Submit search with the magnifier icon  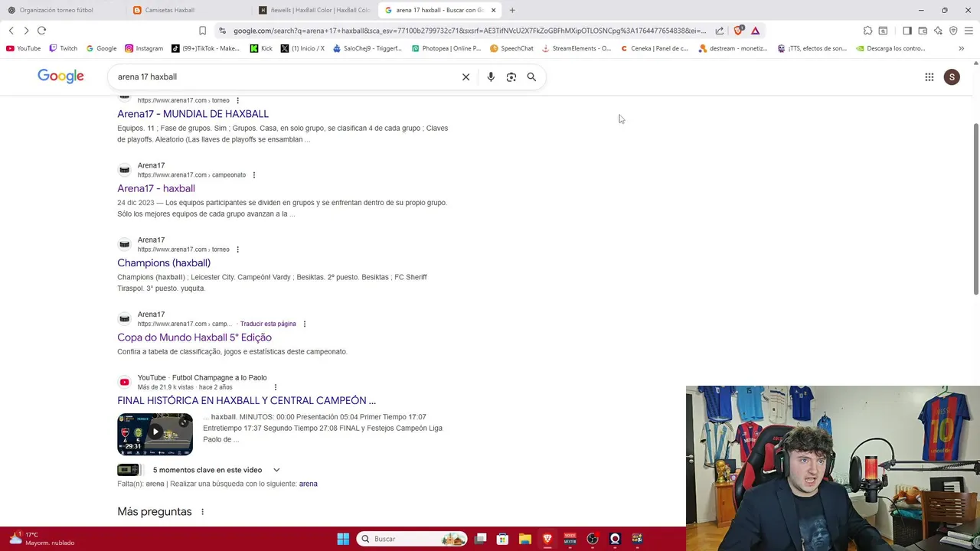(x=531, y=77)
